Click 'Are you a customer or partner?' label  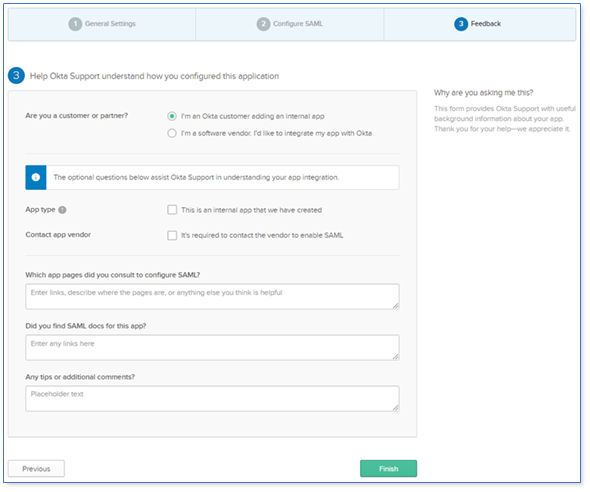click(x=77, y=115)
